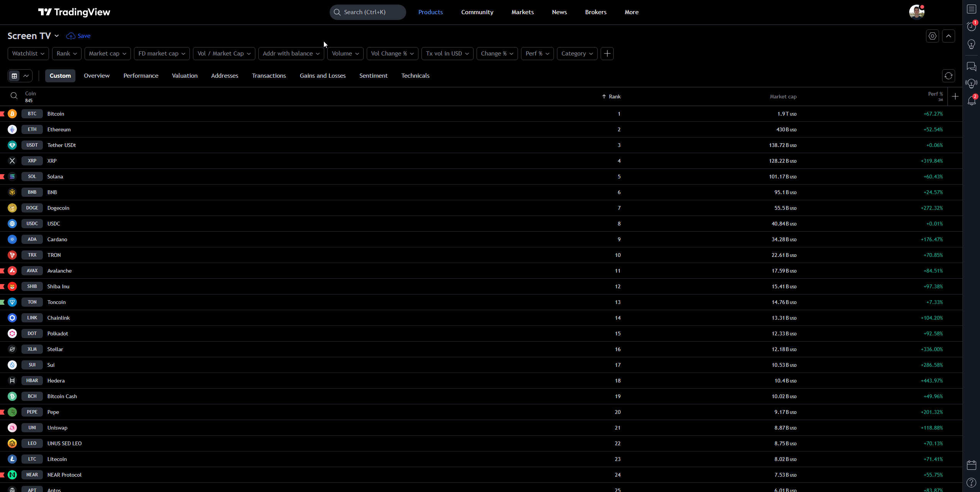This screenshot has height=492, width=980.
Task: Open the Brokers menu
Action: (x=596, y=12)
